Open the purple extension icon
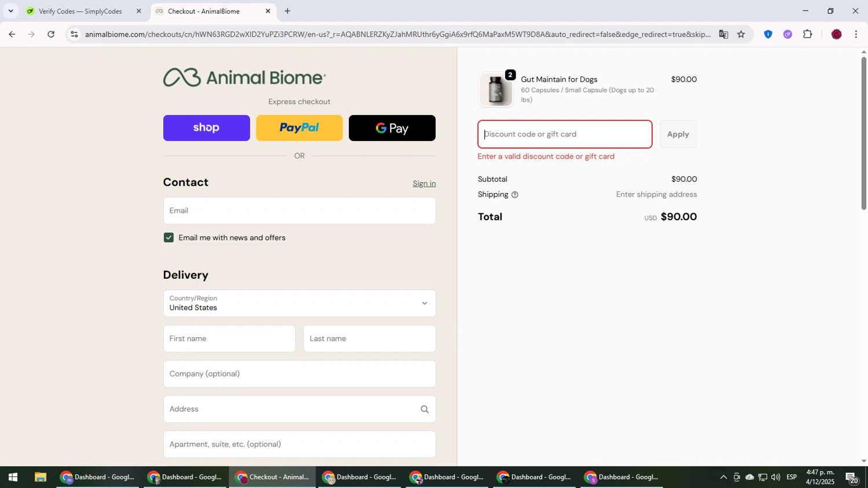Screen dimensions: 868x488 click(788, 34)
